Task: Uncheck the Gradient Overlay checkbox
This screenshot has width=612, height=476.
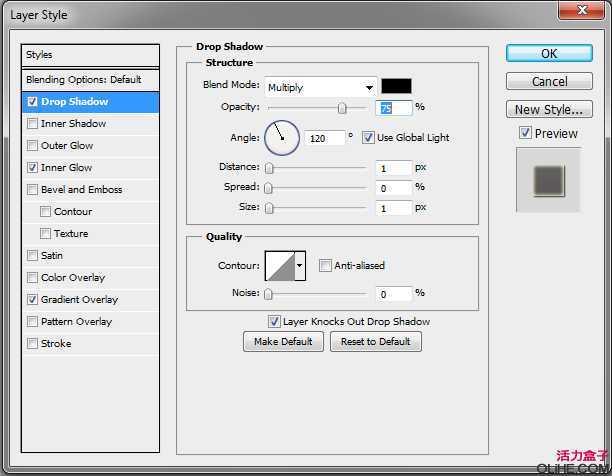Action: tap(32, 300)
